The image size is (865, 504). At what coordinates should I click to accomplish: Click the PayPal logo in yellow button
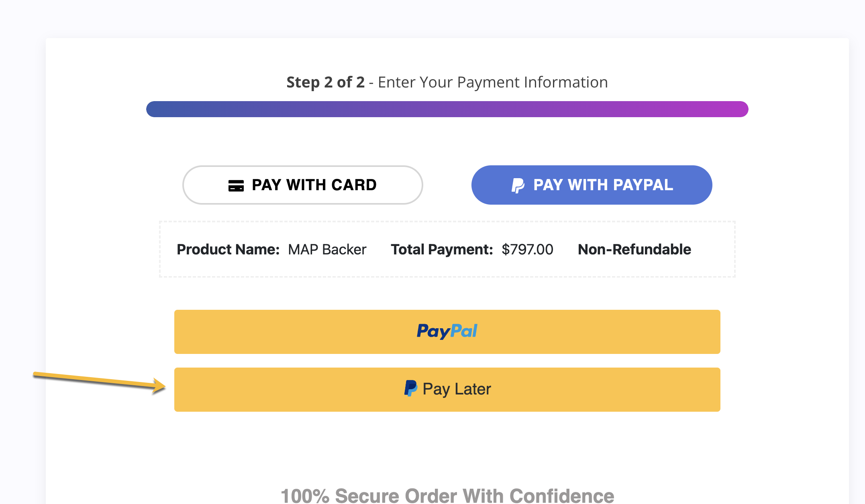[x=447, y=331]
